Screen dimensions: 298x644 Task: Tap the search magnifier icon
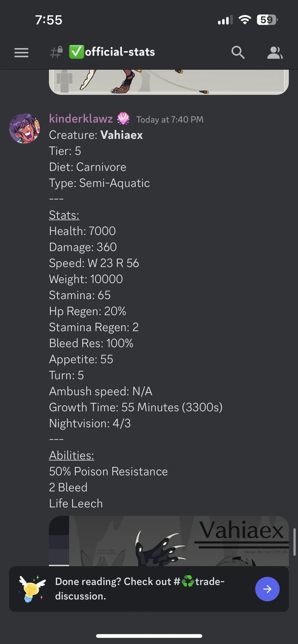click(238, 52)
